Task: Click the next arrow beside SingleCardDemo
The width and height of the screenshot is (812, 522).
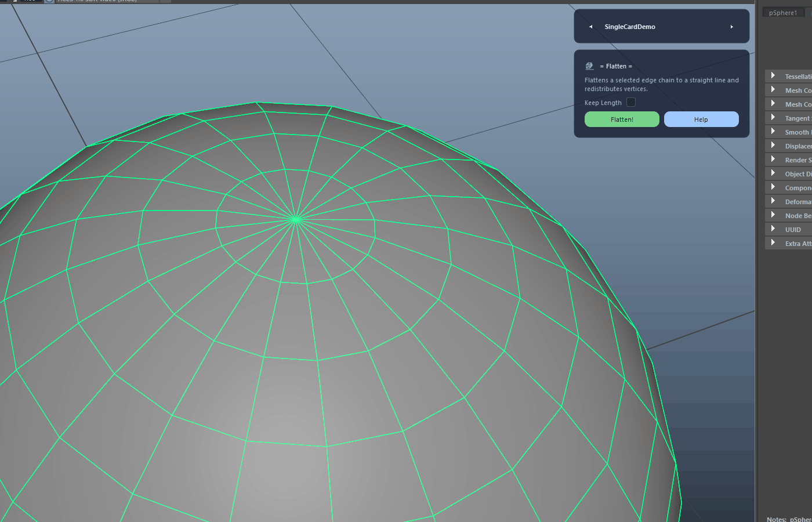Action: click(732, 27)
